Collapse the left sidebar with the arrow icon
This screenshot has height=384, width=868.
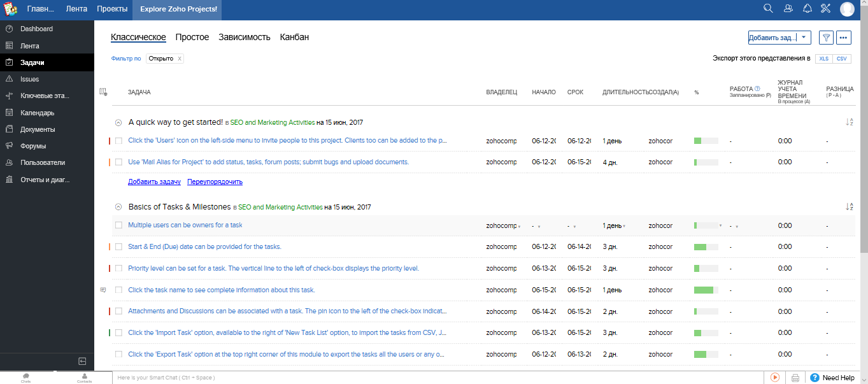(82, 361)
